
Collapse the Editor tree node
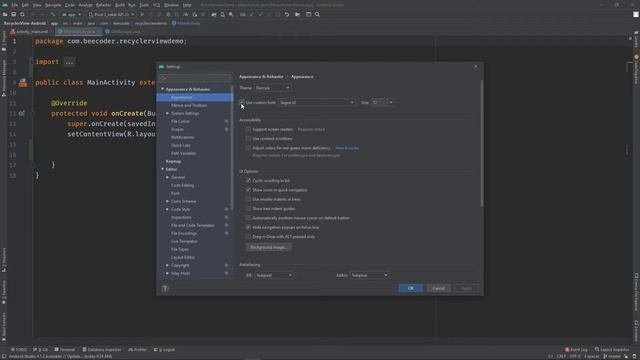(162, 169)
